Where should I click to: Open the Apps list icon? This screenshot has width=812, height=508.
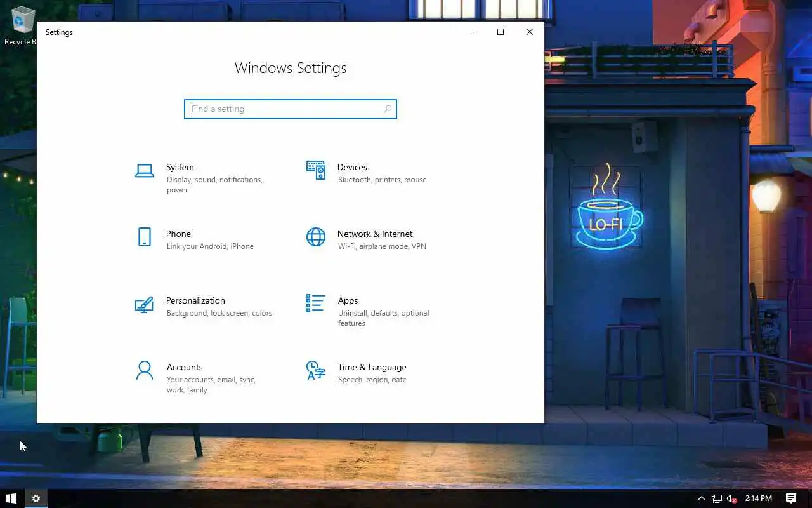(x=316, y=303)
